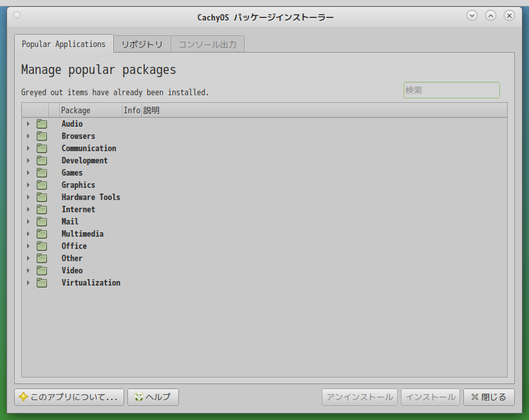Select the Mail row label

point(70,221)
